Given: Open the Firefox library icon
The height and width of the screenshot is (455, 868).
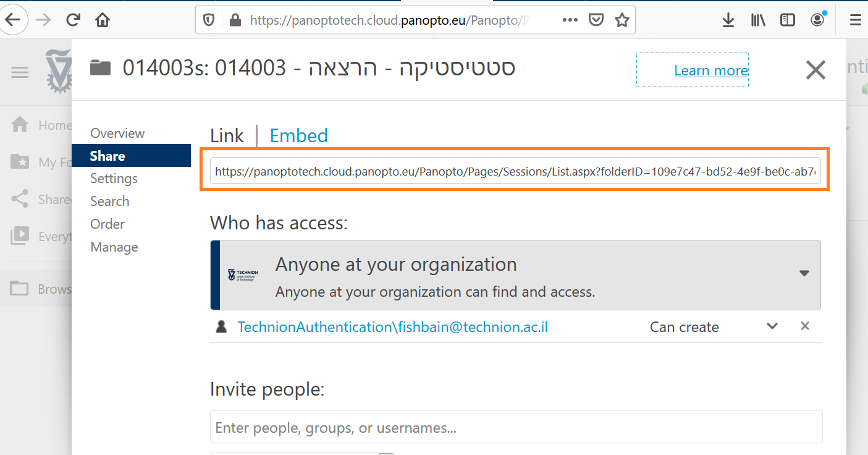Looking at the screenshot, I should [758, 20].
